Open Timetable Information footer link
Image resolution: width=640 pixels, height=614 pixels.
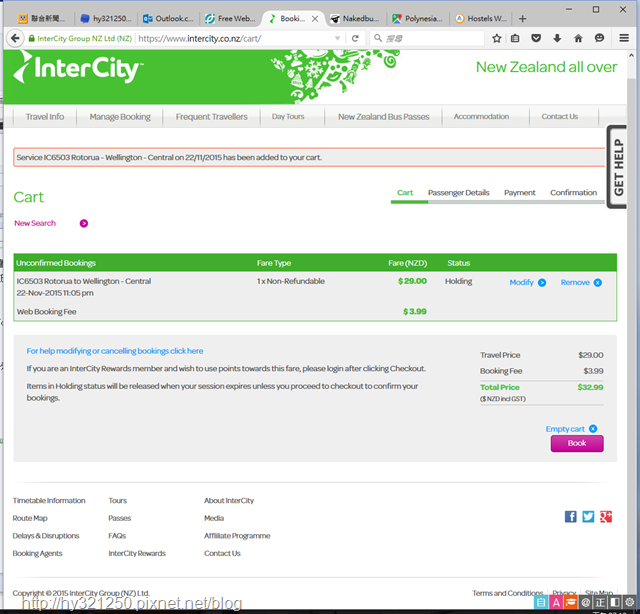point(49,501)
